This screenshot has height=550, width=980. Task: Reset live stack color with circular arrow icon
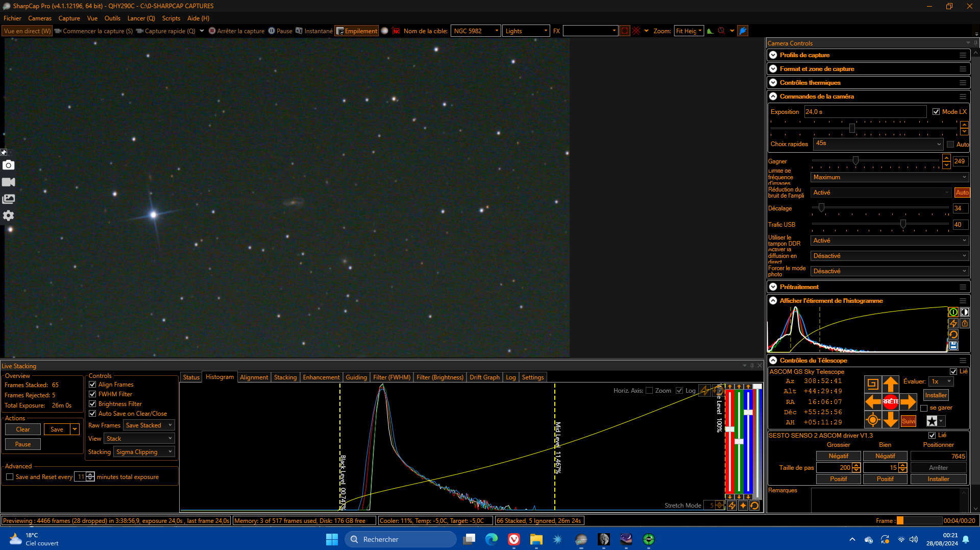(x=754, y=506)
